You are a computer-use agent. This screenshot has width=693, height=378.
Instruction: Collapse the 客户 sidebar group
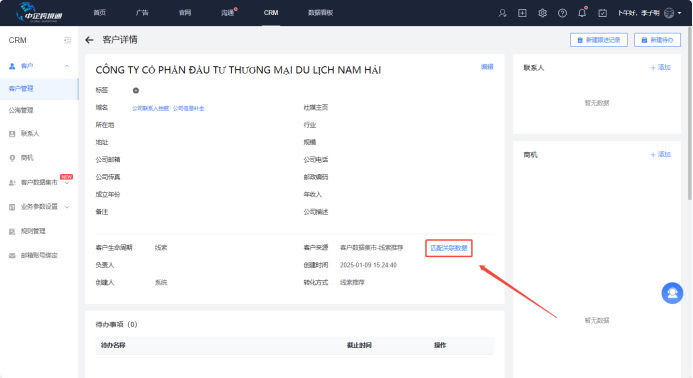point(67,66)
